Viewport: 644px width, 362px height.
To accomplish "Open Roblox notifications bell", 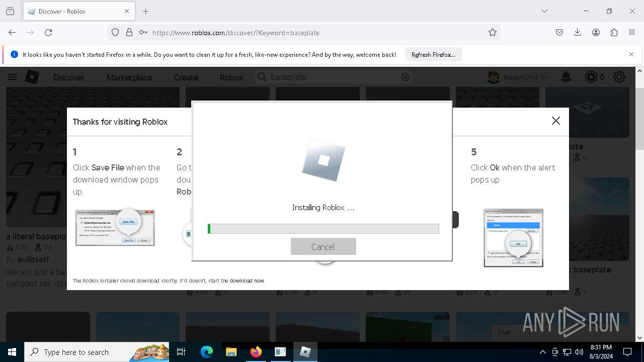I will coord(566,77).
